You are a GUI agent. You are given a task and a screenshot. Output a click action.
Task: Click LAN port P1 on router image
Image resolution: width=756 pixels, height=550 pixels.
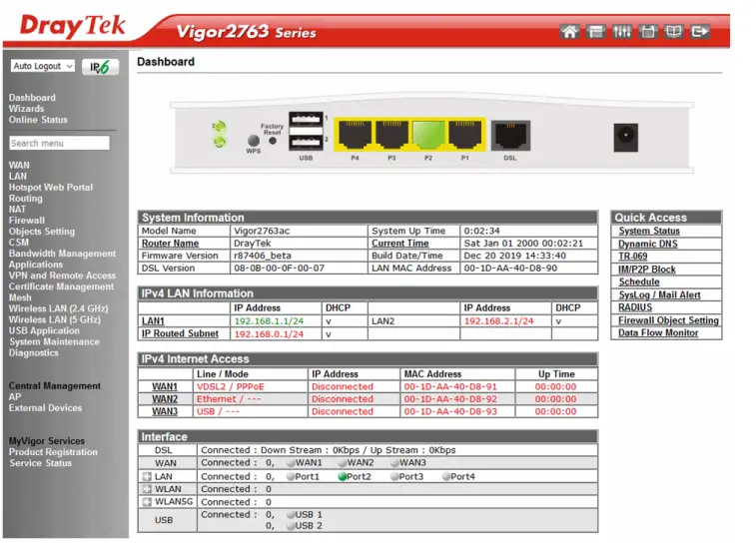(x=464, y=134)
